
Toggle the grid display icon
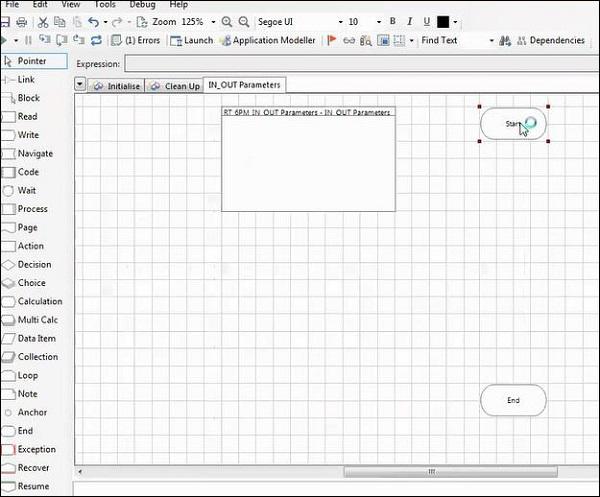(x=399, y=40)
